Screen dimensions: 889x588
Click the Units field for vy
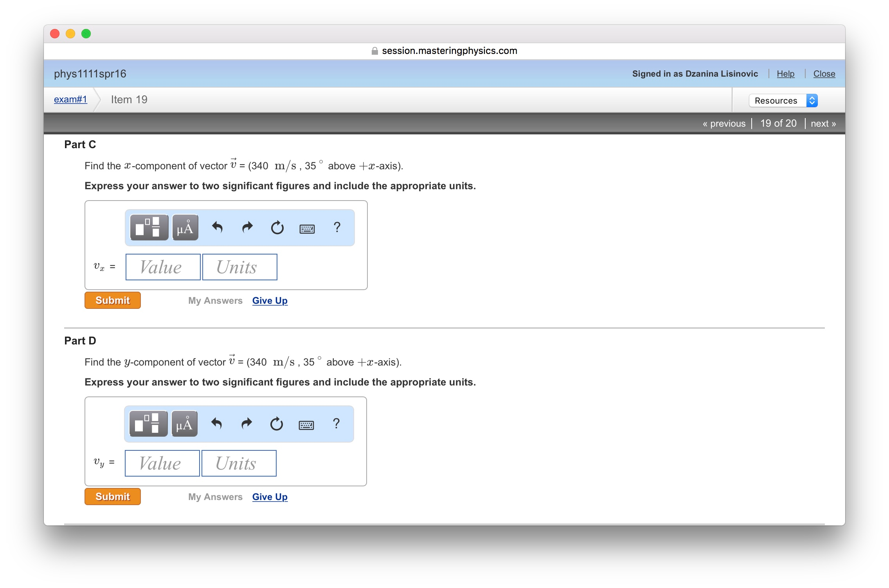[x=239, y=463]
